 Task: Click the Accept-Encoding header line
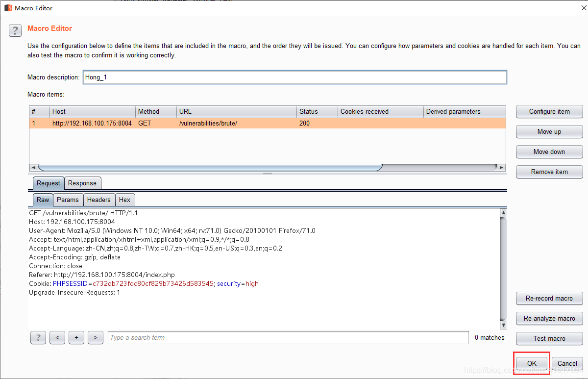(74, 257)
